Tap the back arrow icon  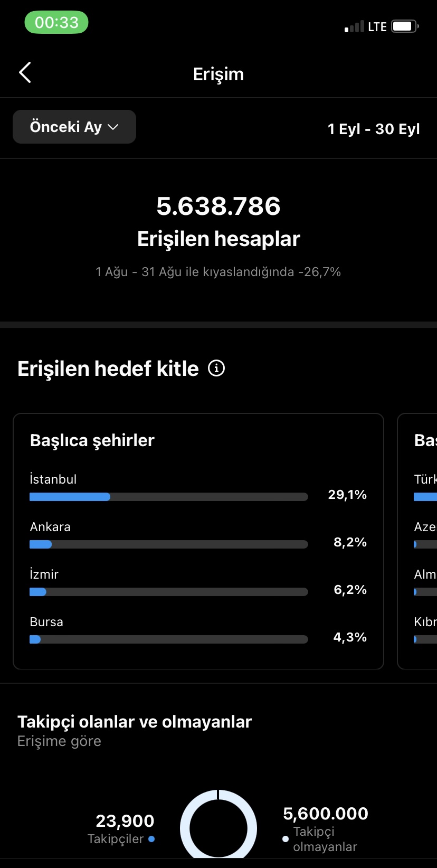point(25,73)
